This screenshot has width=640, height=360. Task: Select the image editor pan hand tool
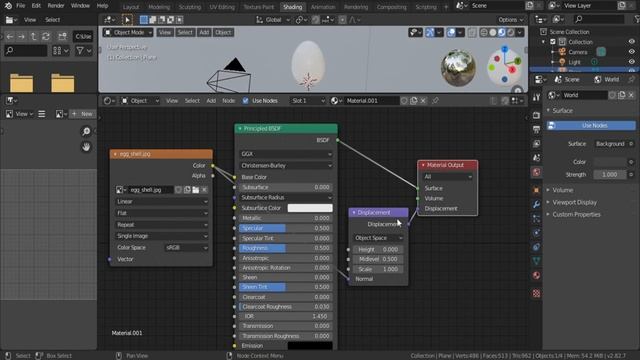(x=86, y=147)
